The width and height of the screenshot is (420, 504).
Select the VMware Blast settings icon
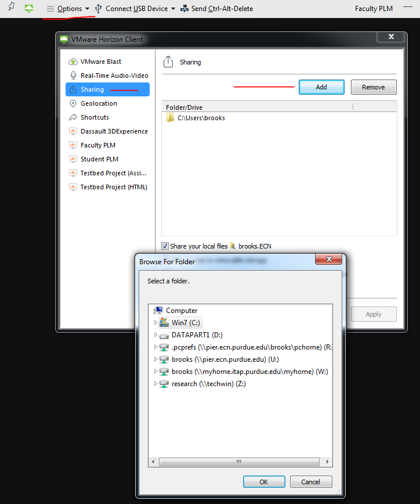coord(73,62)
